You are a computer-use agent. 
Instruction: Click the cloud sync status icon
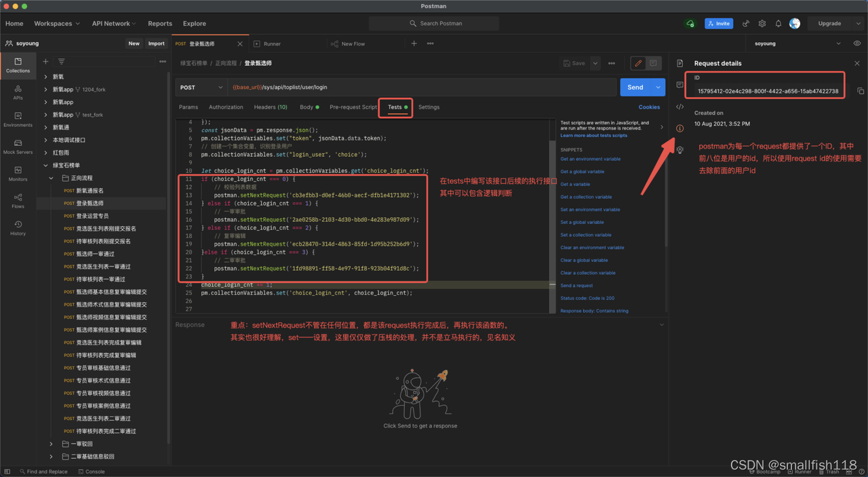pos(690,23)
